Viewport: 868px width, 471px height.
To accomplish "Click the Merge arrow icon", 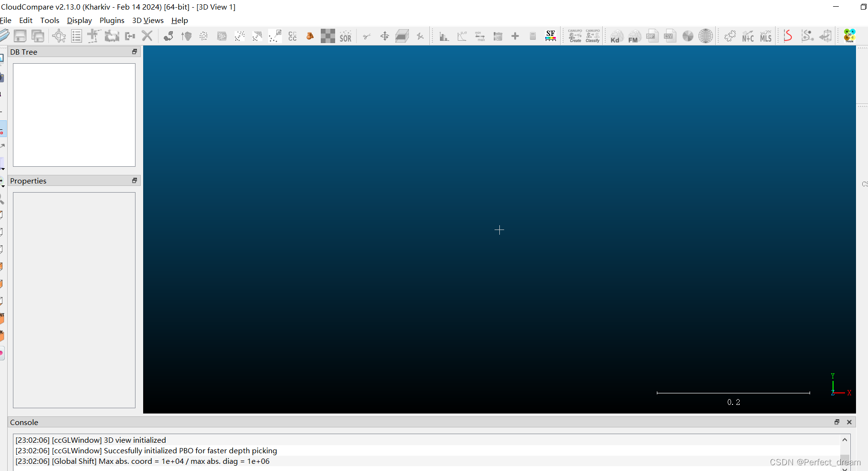I will 130,36.
